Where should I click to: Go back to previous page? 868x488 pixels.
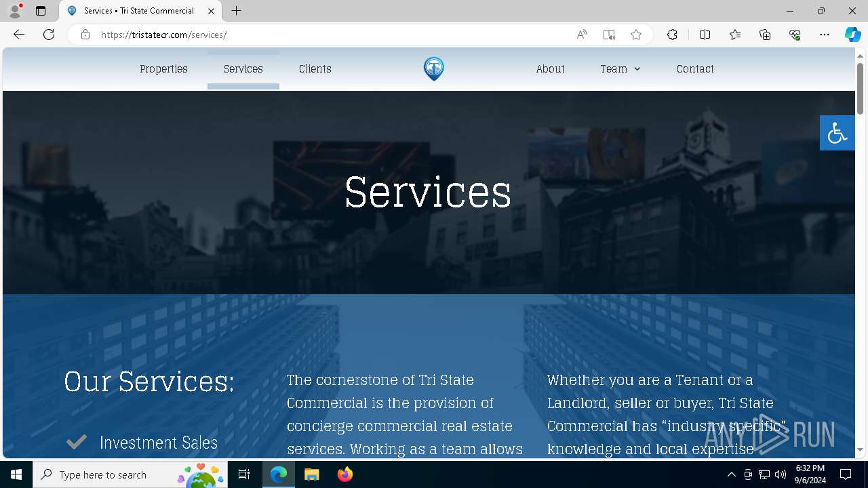(x=19, y=35)
